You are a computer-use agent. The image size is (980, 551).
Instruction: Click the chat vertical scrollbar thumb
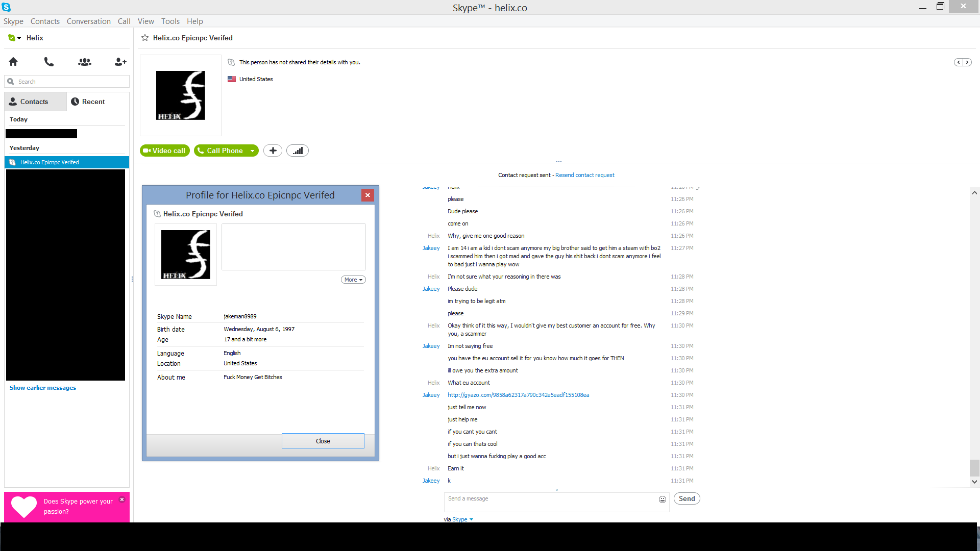(x=974, y=468)
